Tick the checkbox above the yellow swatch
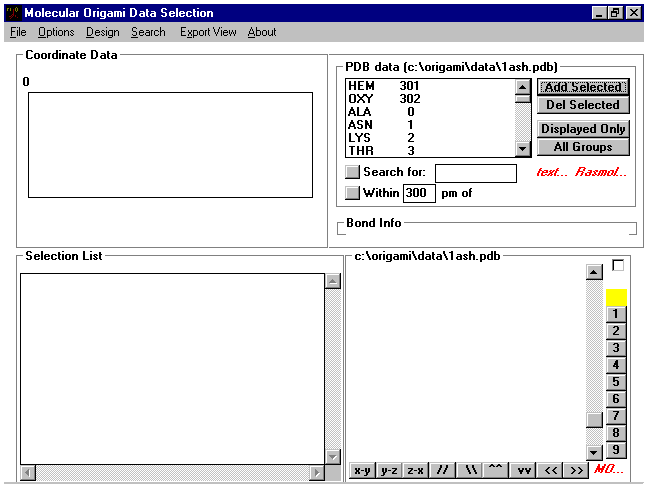This screenshot has height=488, width=648. 617,266
